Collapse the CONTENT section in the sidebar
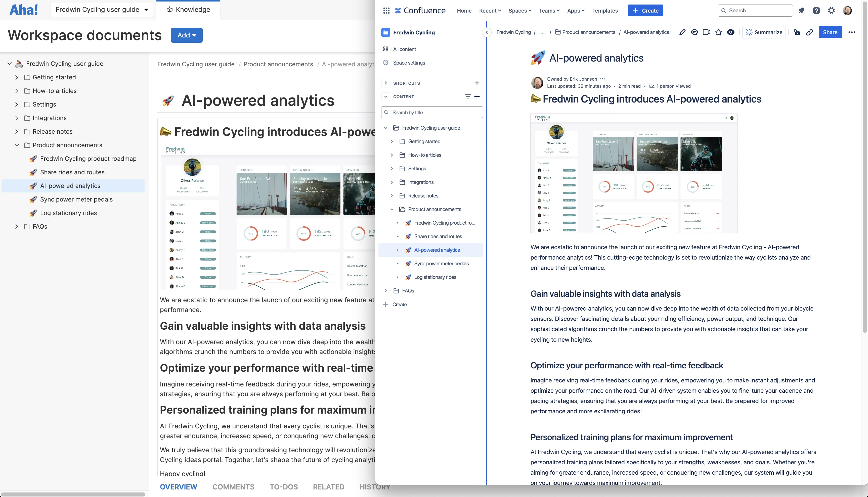Viewport: 868px width, 497px height. pos(385,96)
